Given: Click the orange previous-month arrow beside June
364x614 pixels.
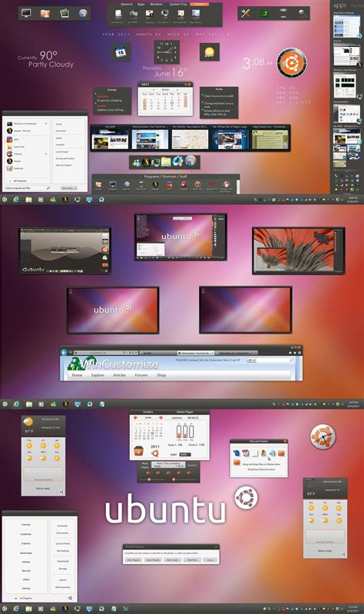Looking at the screenshot, I should point(136,417).
